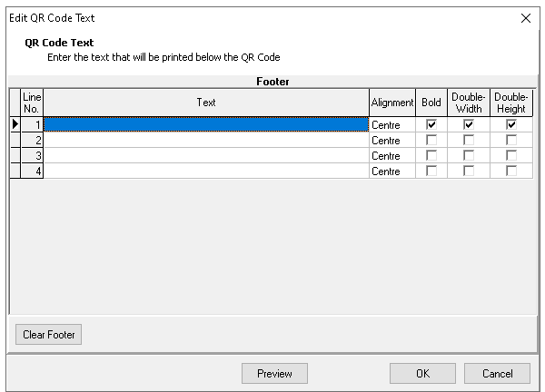Image resolution: width=545 pixels, height=392 pixels.
Task: Uncheck Double-Height for line 1
Action: point(511,124)
